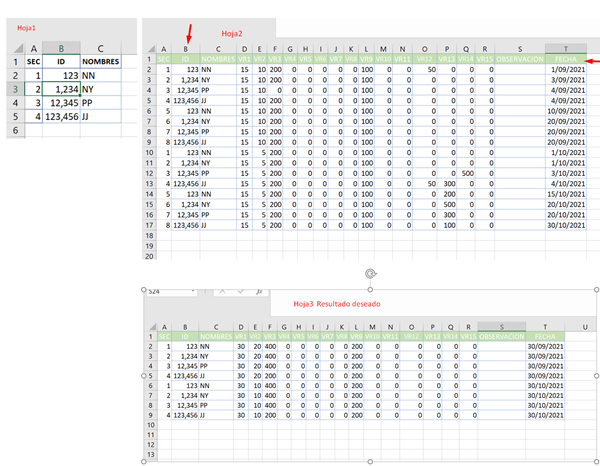Click the 500 value in column Q of Hoja2
This screenshot has width=600, height=466.
[x=466, y=173]
